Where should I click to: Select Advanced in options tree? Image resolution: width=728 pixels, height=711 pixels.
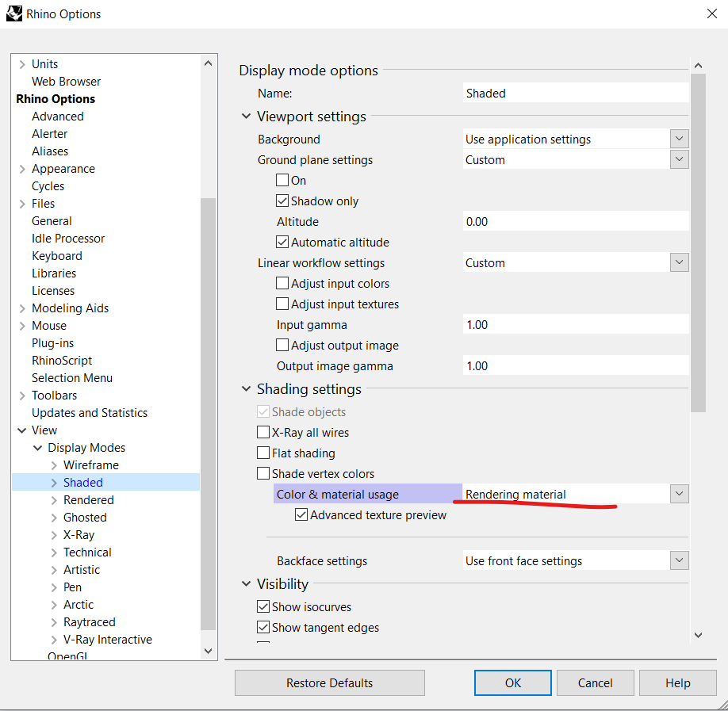pos(58,116)
